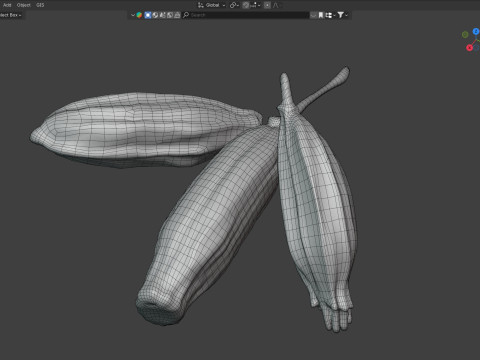The height and width of the screenshot is (360, 480).
Task: Click the green negative Y axis gizmo
Action: [465, 34]
